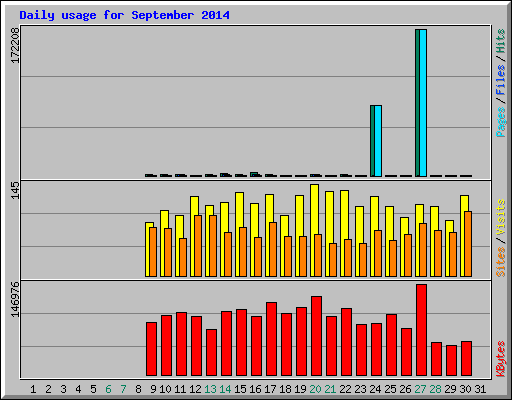The width and height of the screenshot is (512, 400).
Task: Click the orange "Sites" legend word
Action: pyautogui.click(x=501, y=262)
